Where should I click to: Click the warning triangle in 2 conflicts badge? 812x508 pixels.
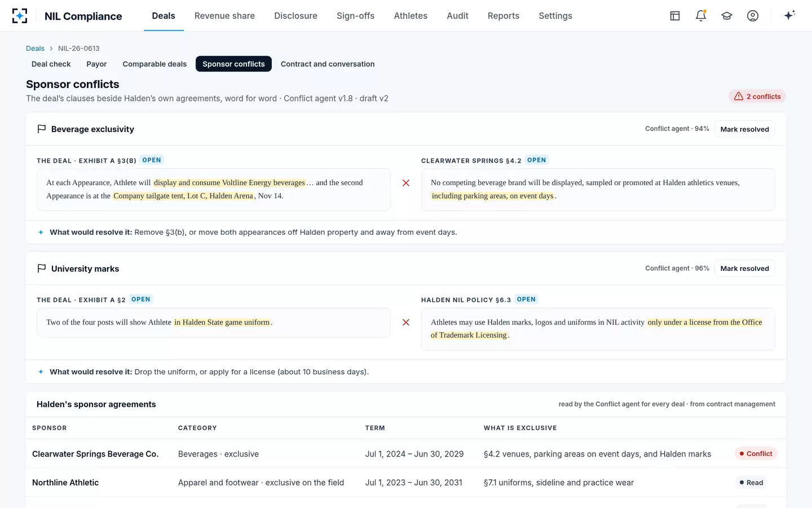738,97
